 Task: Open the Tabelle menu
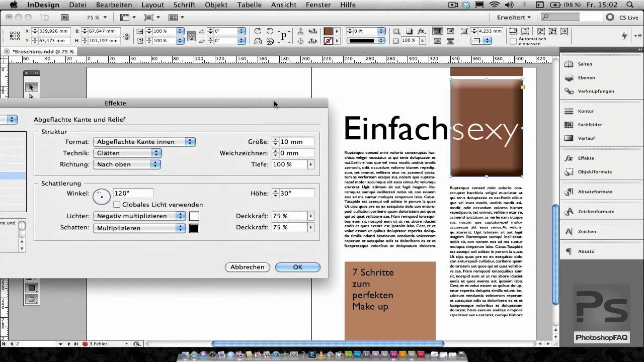[249, 5]
